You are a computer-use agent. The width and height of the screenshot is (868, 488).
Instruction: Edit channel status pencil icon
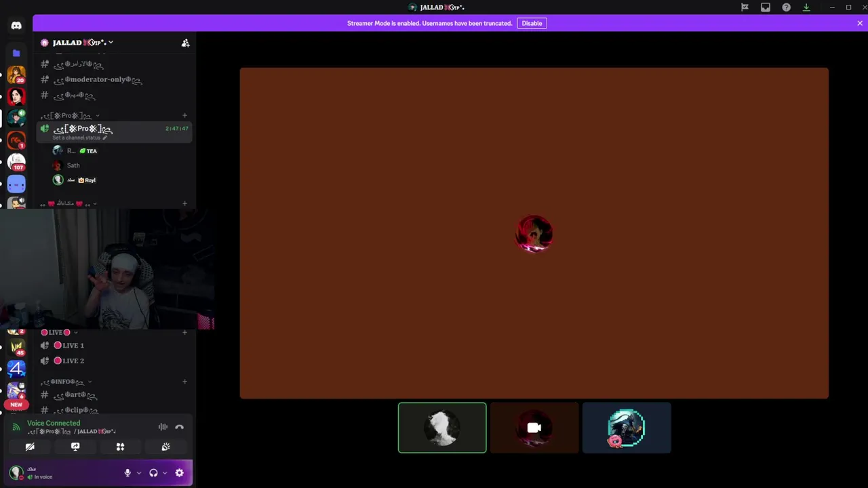pos(104,138)
